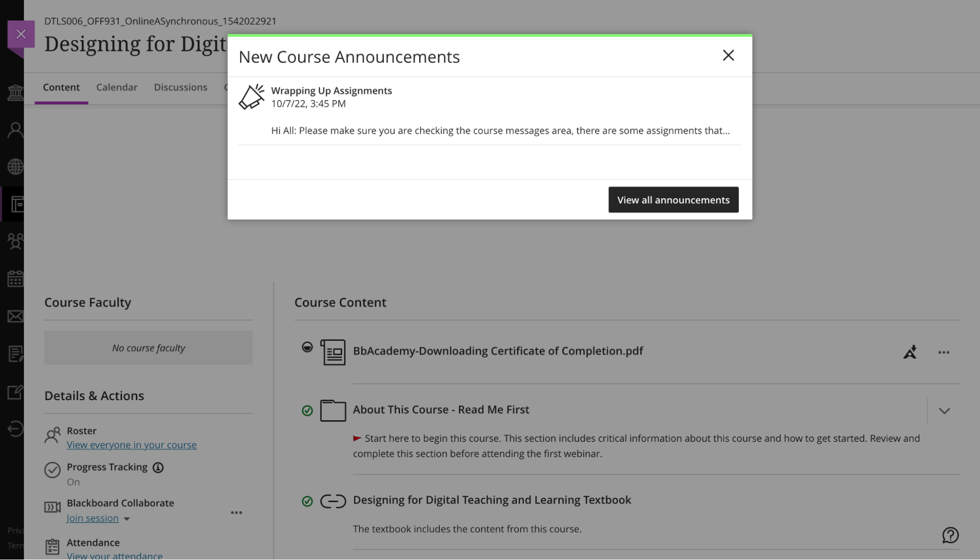The height and width of the screenshot is (560, 980).
Task: Click the institution page icon in sidebar
Action: tap(15, 92)
